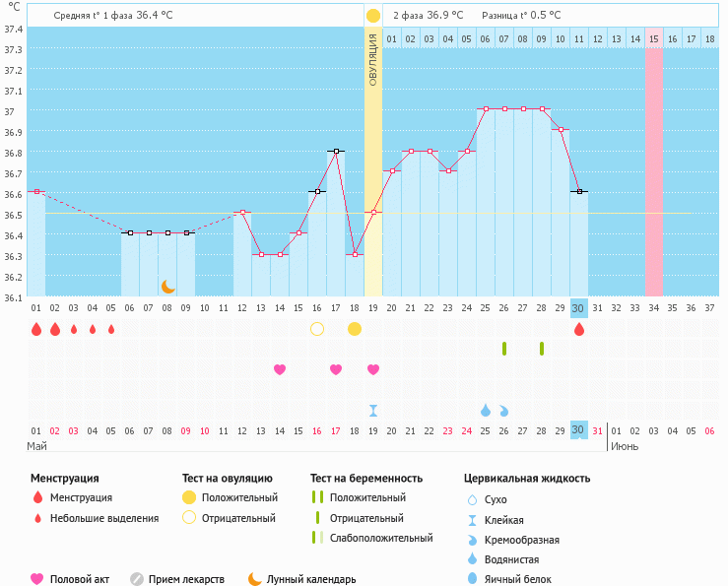Click the 'Разница t° 0.5 °C' text
The image size is (728, 586).
coord(521,16)
